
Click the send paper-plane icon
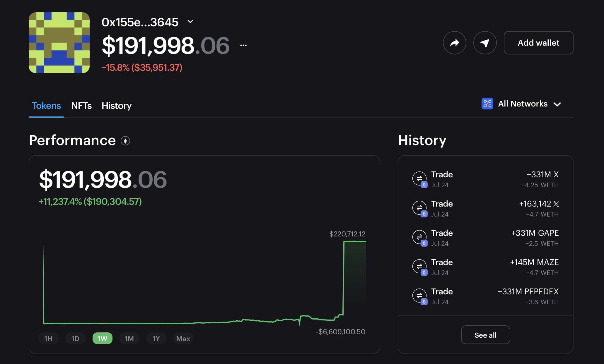click(485, 43)
